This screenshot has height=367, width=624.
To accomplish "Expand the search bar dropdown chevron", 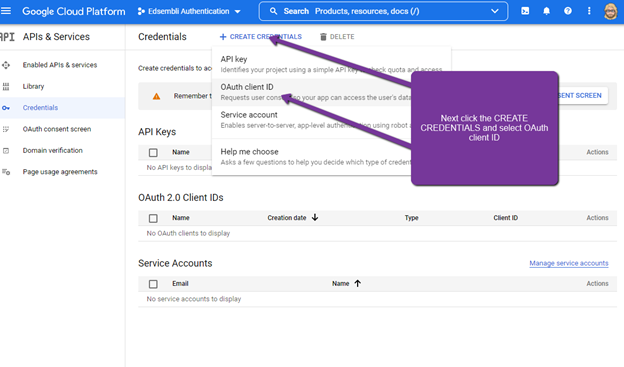I will [x=495, y=11].
